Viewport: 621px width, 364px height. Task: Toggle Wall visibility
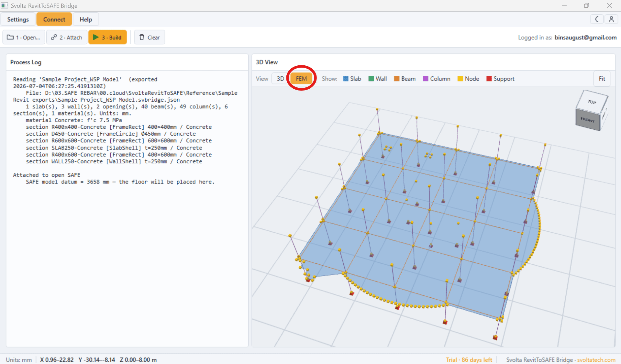click(378, 79)
